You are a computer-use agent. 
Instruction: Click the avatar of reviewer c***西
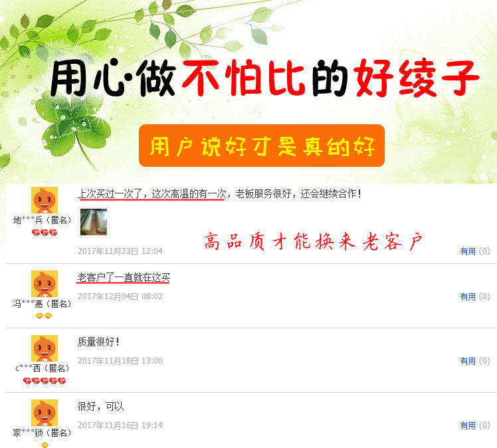(x=45, y=348)
